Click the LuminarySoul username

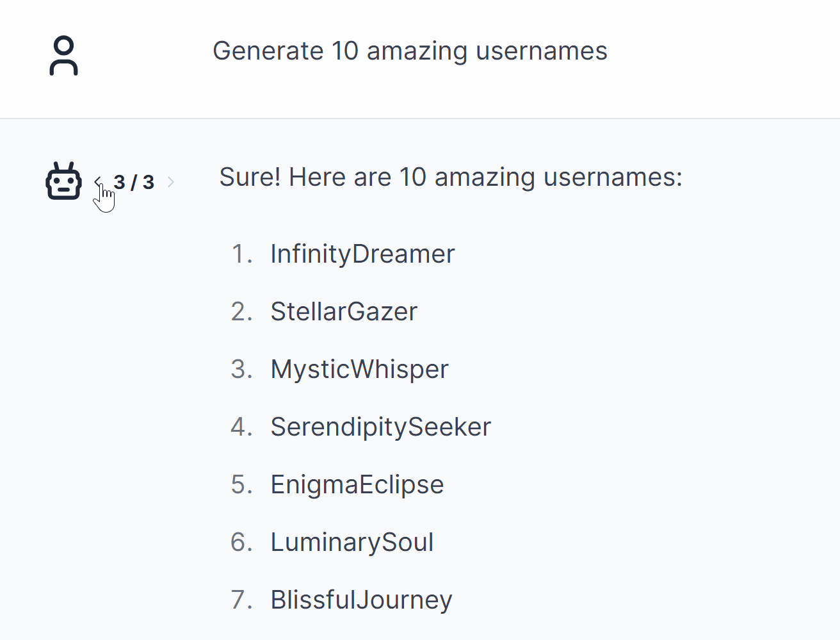(x=351, y=543)
